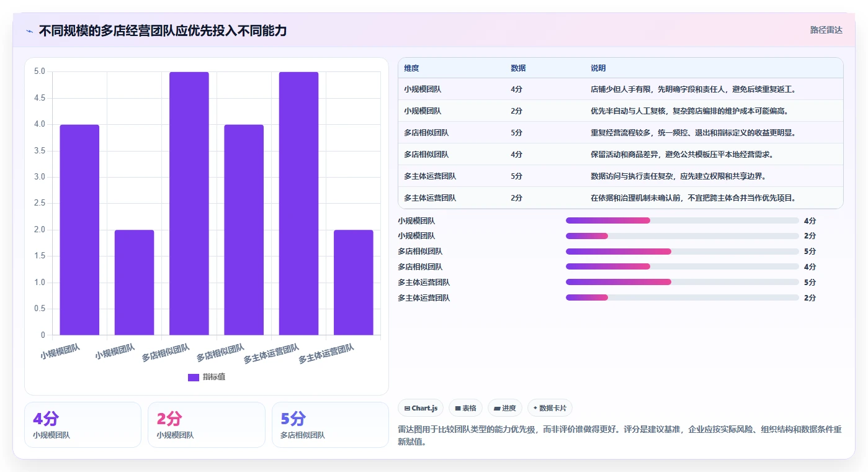
Task: Click the 进度 tag pill
Action: point(505,408)
